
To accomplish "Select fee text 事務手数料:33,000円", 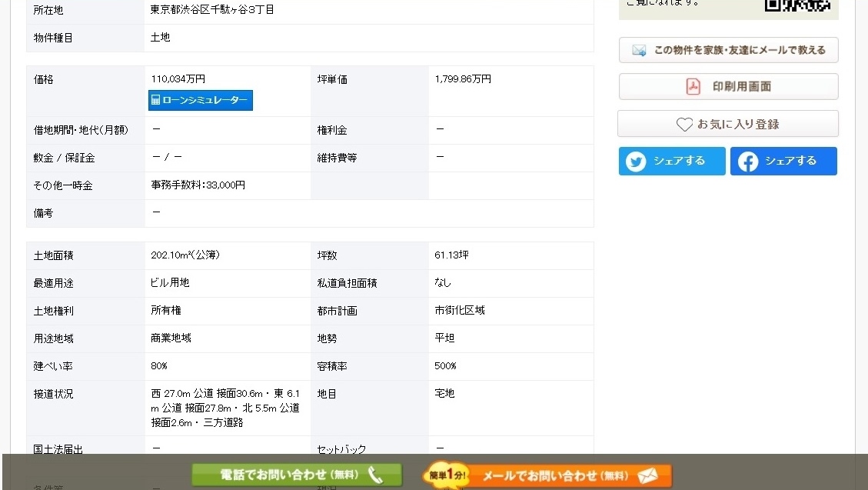I will (x=198, y=185).
